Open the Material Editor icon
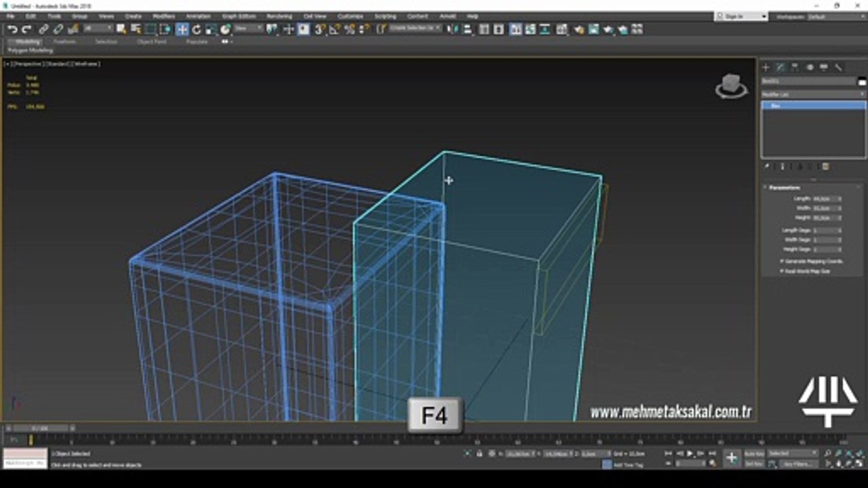868x488 pixels. pyautogui.click(x=561, y=29)
